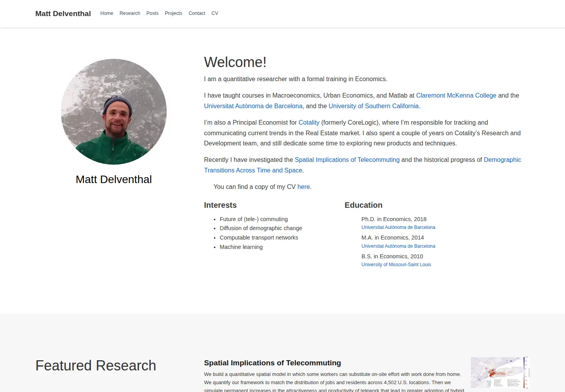Visit the University of Southern California link
Screen dimensions: 565x392
(374, 106)
